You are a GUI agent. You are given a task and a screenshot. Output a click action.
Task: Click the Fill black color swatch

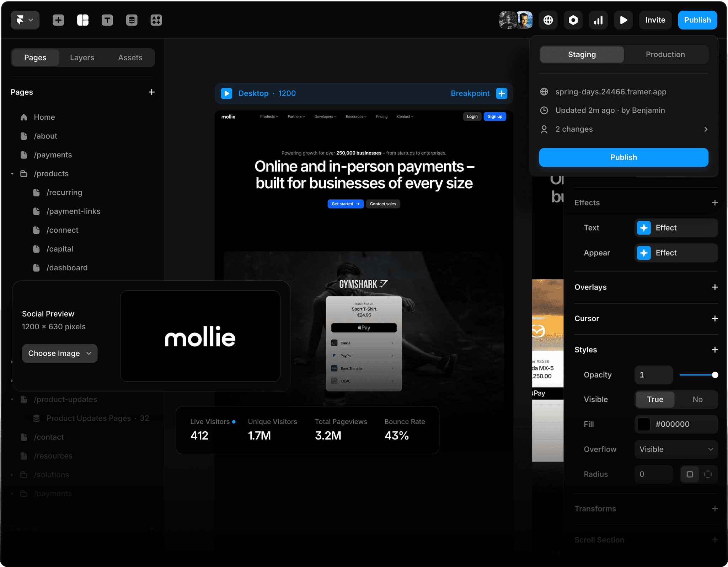(x=644, y=424)
